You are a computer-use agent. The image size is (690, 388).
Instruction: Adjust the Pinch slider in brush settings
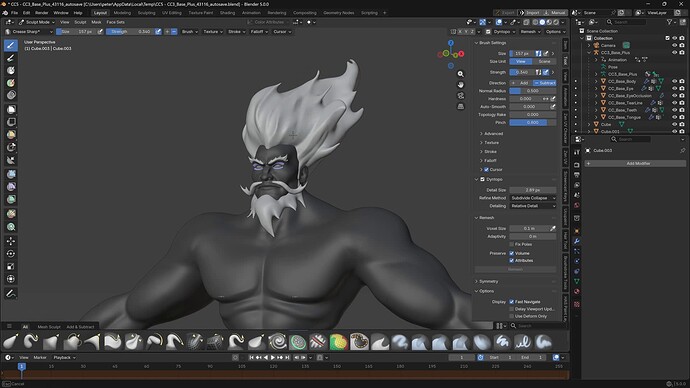click(x=533, y=123)
